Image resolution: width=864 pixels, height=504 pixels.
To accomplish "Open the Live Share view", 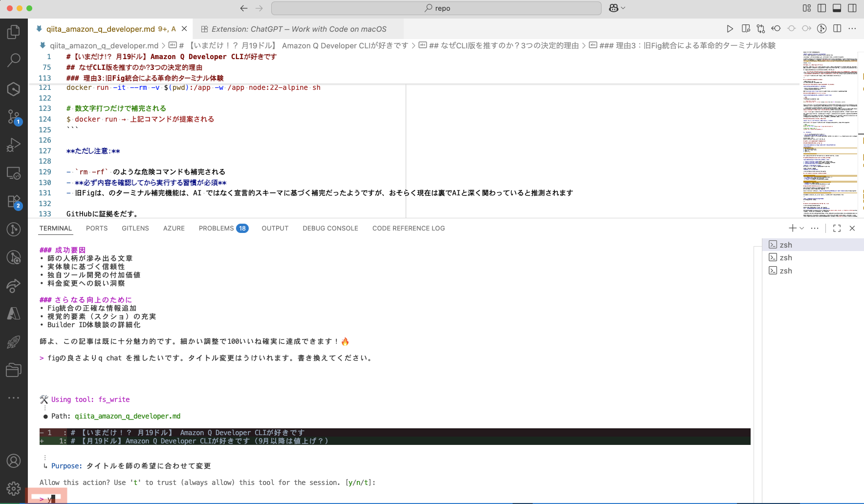I will tap(14, 286).
